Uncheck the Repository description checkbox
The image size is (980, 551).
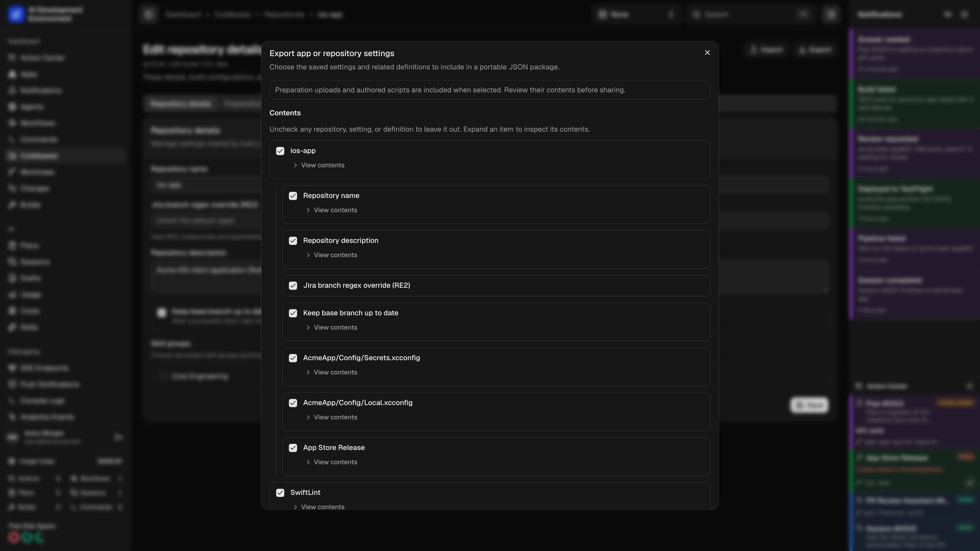pyautogui.click(x=293, y=241)
